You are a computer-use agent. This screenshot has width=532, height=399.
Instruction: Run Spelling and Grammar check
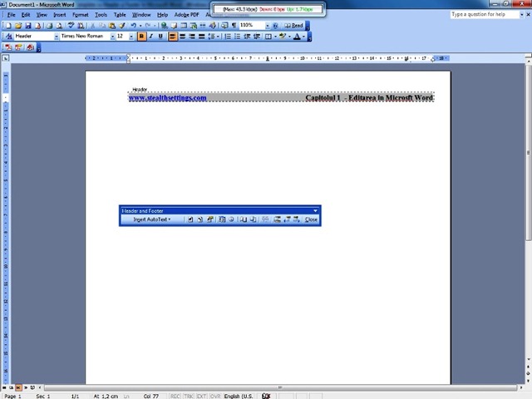tap(71, 26)
